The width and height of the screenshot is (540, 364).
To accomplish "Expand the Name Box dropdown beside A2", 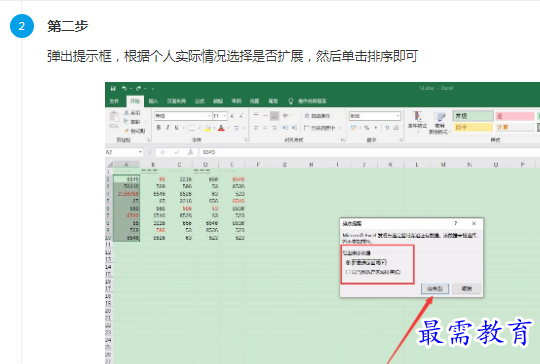I will [x=141, y=152].
